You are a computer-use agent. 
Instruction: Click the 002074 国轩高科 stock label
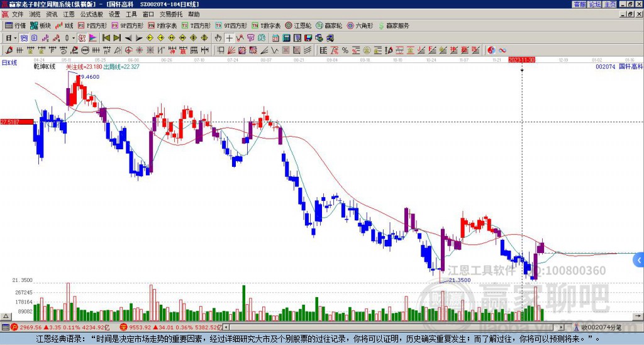click(x=619, y=66)
